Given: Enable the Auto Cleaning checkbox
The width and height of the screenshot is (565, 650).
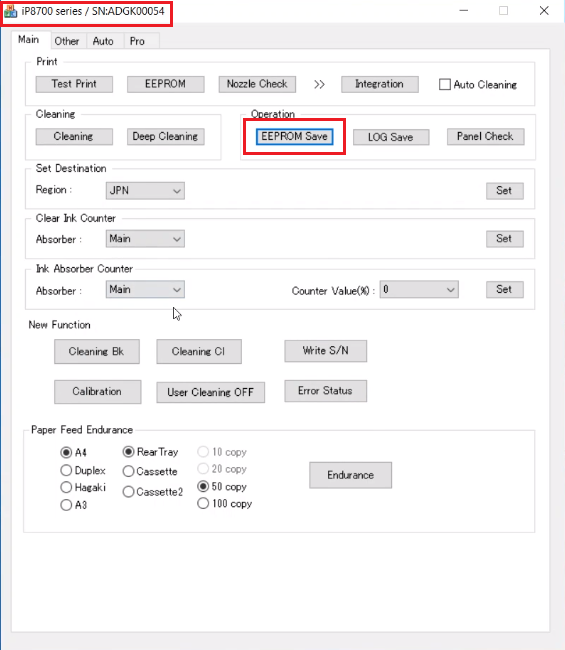Looking at the screenshot, I should tap(445, 85).
